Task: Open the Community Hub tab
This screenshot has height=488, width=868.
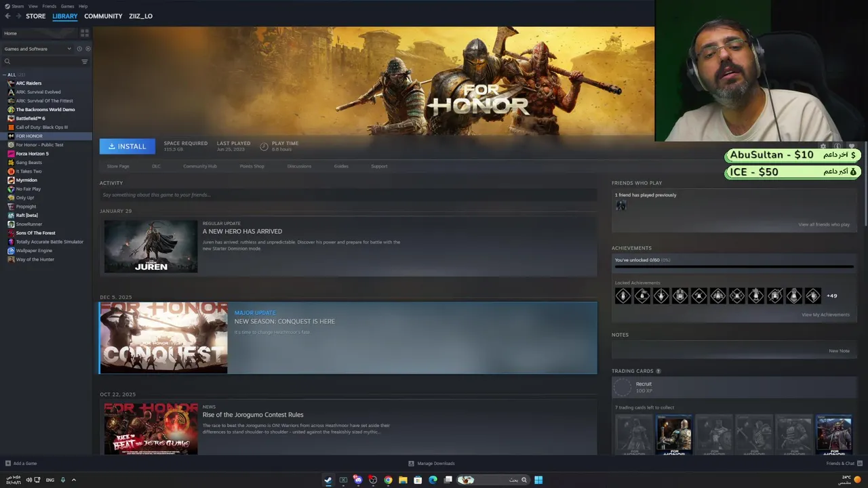Action: point(200,166)
